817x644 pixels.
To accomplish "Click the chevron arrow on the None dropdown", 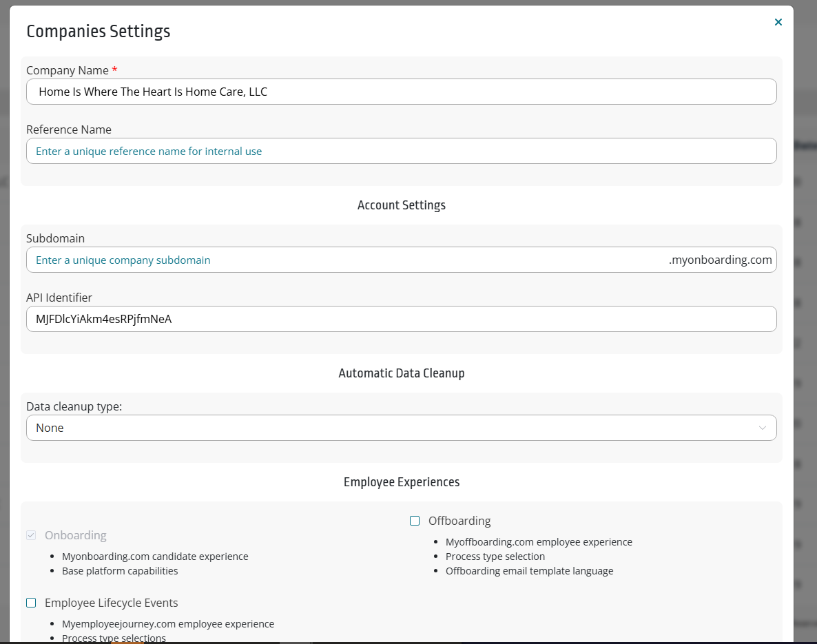I will click(x=762, y=428).
